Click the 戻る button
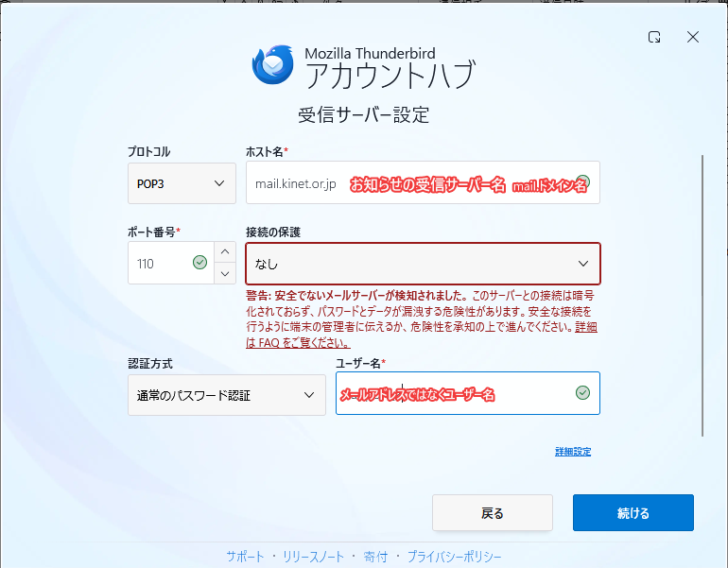Screen dimensions: 728x568 pyautogui.click(x=493, y=513)
